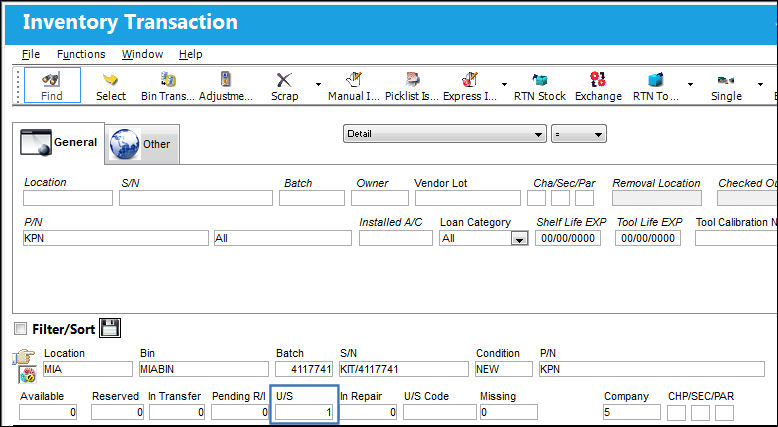Click the Pending R/I quantity field
The image size is (778, 427).
tap(240, 412)
